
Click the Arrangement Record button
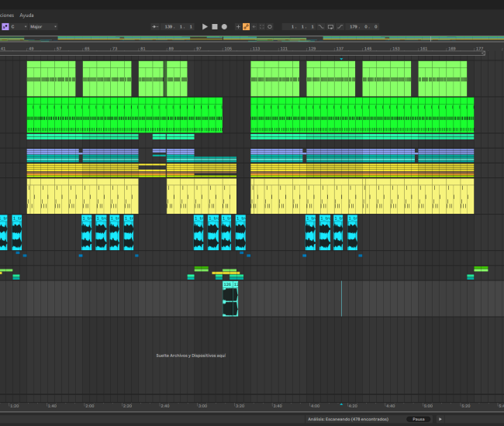pyautogui.click(x=224, y=26)
